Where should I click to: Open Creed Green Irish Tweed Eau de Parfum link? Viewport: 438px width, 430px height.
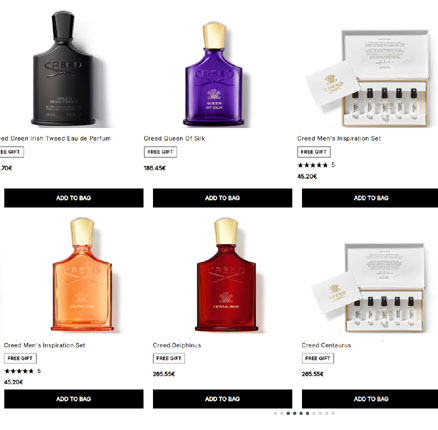[55, 138]
